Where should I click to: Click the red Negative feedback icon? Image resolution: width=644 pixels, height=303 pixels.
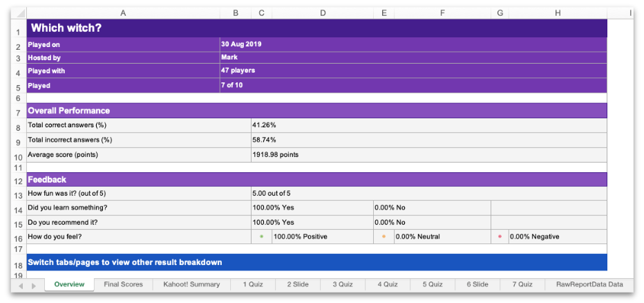pyautogui.click(x=500, y=237)
